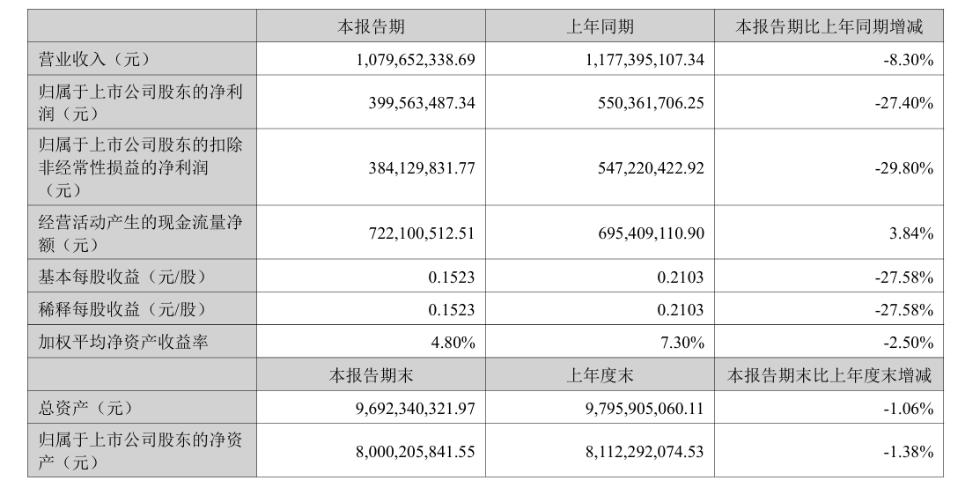Viewport: 980px width, 488px height.
Task: Click revenue value 1,079,652,338.69
Action: pyautogui.click(x=416, y=60)
